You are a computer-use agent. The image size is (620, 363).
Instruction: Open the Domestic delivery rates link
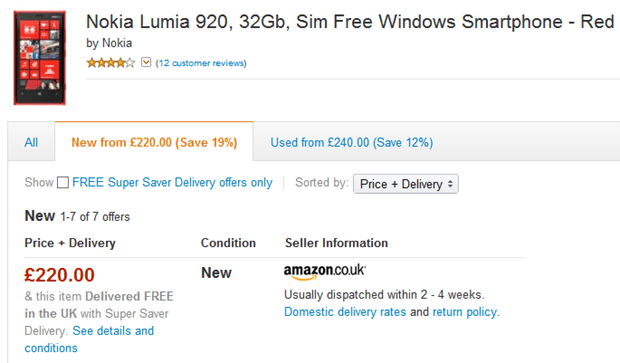(x=345, y=312)
